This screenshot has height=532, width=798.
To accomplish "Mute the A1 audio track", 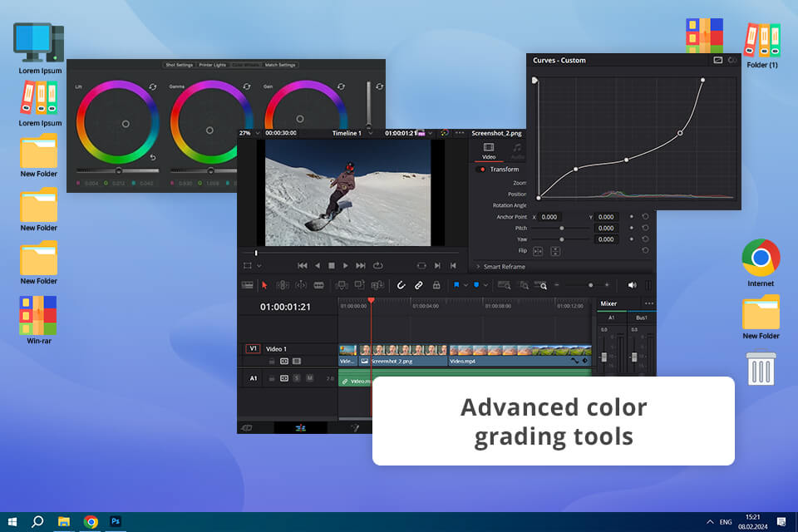I will 309,378.
